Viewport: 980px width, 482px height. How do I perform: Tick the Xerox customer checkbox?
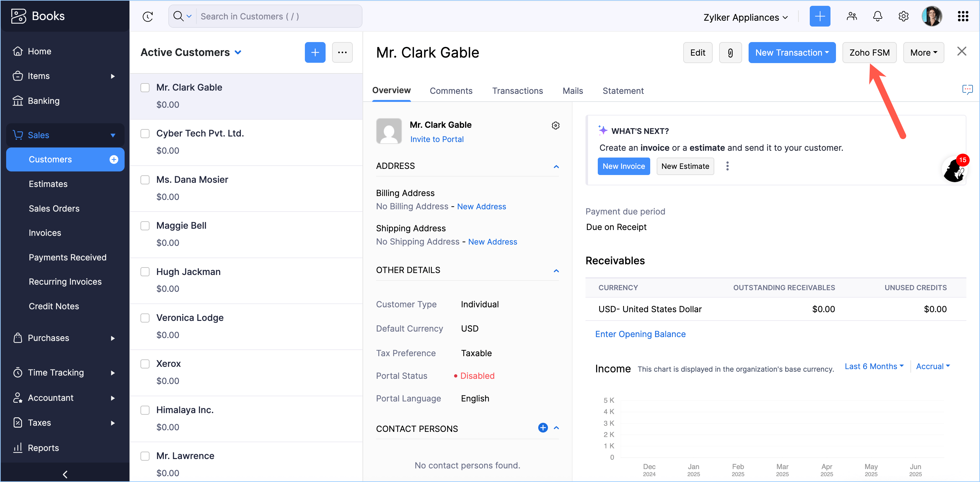pos(145,364)
